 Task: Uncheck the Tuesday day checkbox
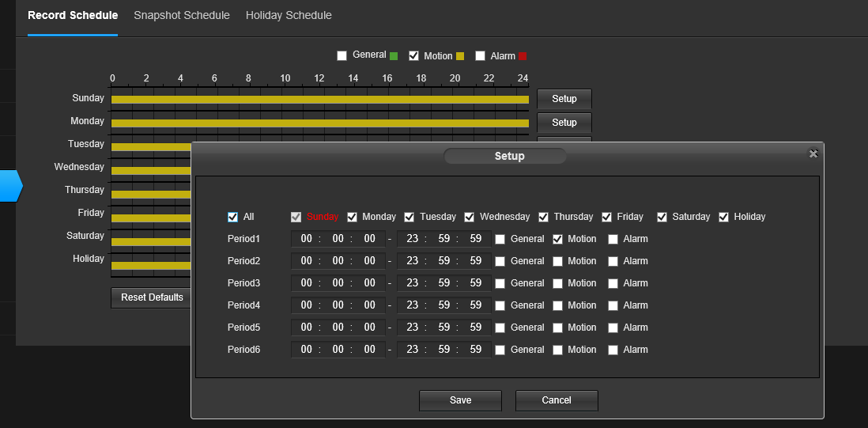pyautogui.click(x=409, y=217)
